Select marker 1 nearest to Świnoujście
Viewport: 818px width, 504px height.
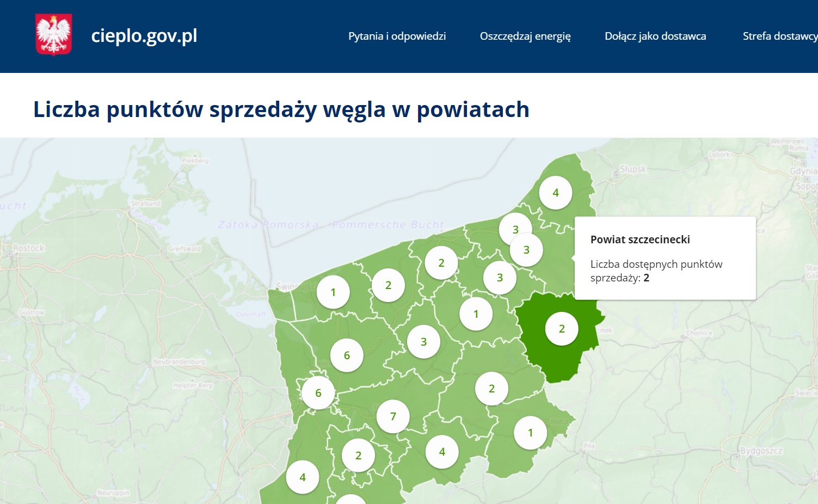(333, 292)
